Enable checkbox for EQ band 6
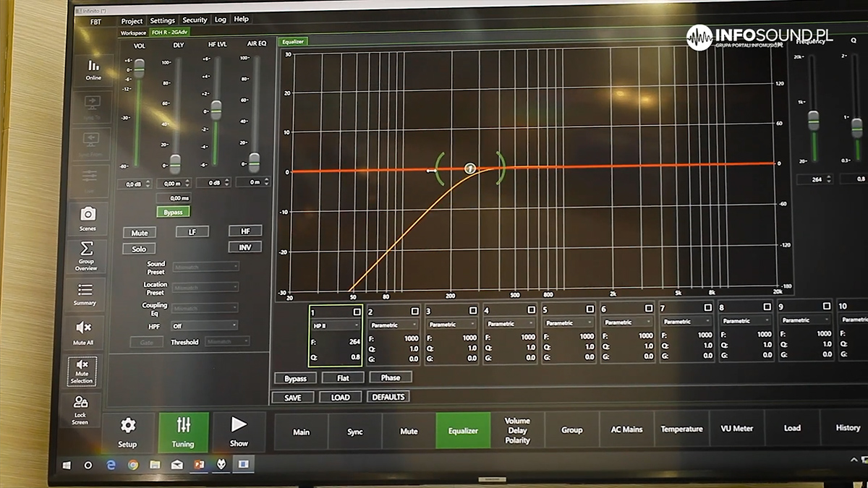The height and width of the screenshot is (488, 868). click(649, 308)
